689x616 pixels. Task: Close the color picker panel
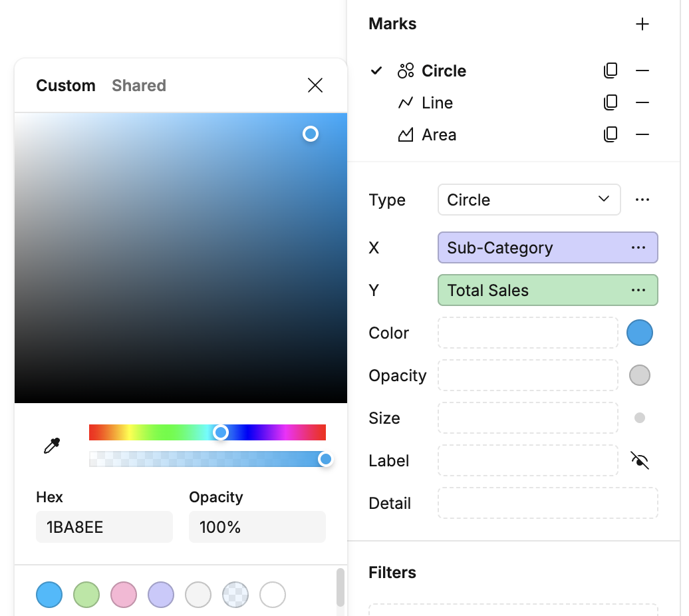coord(315,85)
